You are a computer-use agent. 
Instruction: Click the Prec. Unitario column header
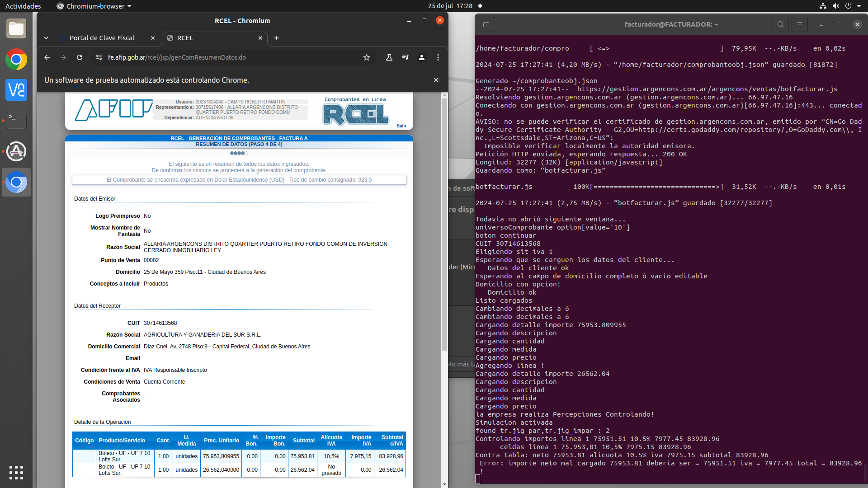tap(222, 441)
